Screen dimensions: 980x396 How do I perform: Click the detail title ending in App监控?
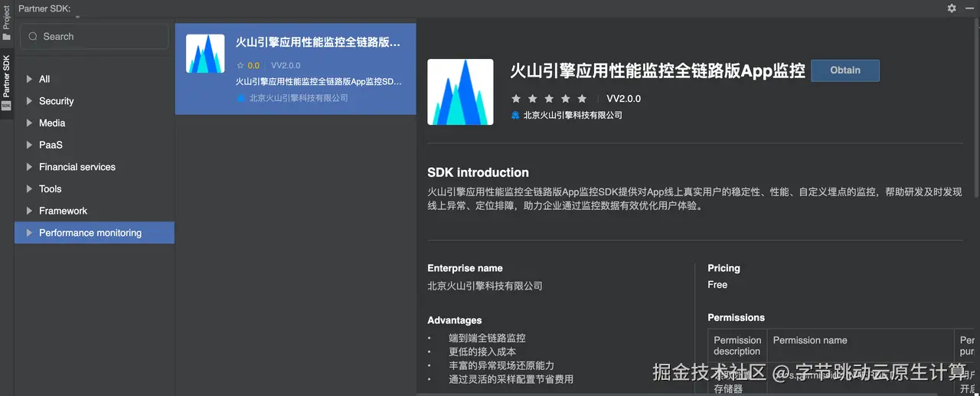click(x=658, y=71)
